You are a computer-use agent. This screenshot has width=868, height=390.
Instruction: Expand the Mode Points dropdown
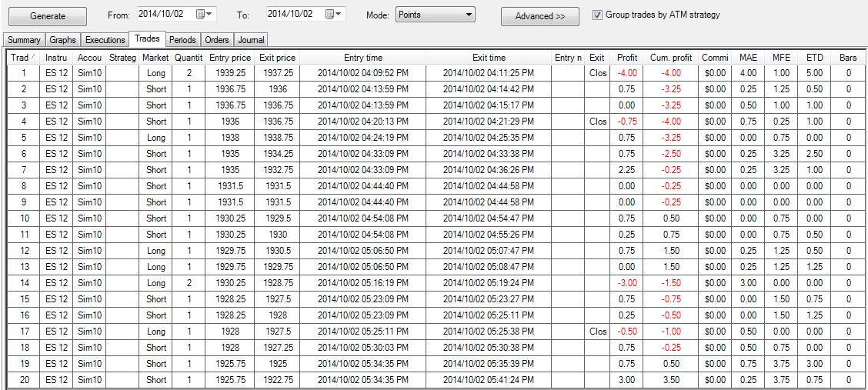(435, 15)
